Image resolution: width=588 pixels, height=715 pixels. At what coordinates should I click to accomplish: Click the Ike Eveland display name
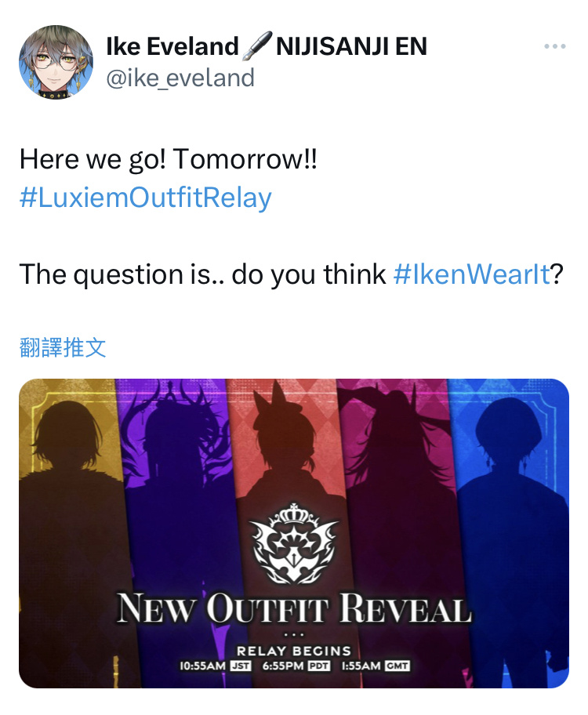(172, 46)
